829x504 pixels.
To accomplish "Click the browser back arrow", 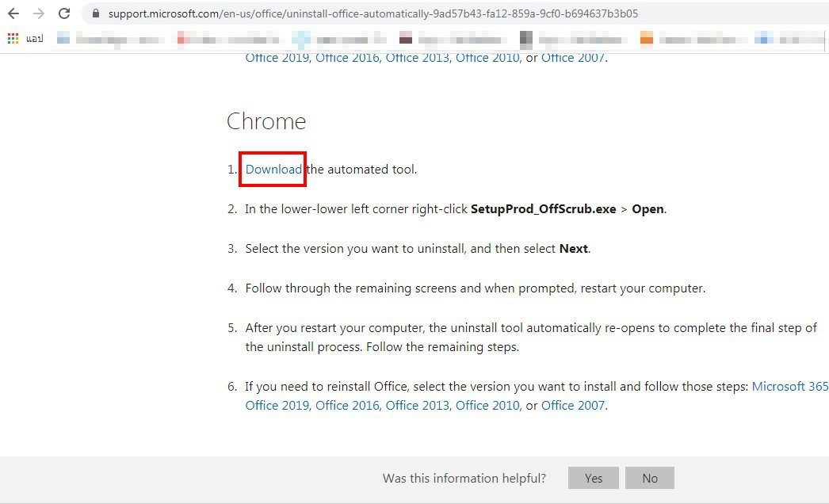I will 13,13.
